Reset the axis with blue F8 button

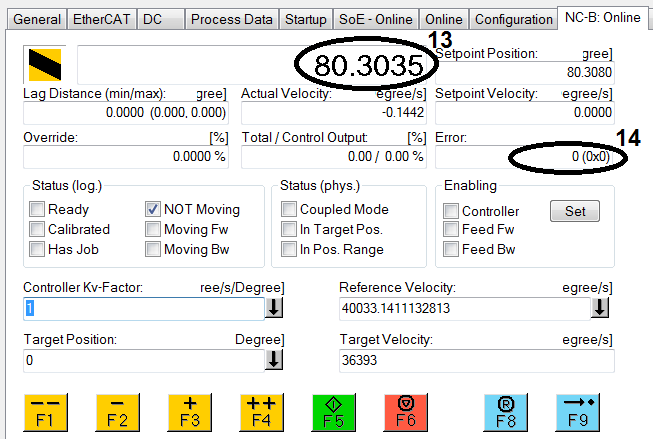coord(506,412)
